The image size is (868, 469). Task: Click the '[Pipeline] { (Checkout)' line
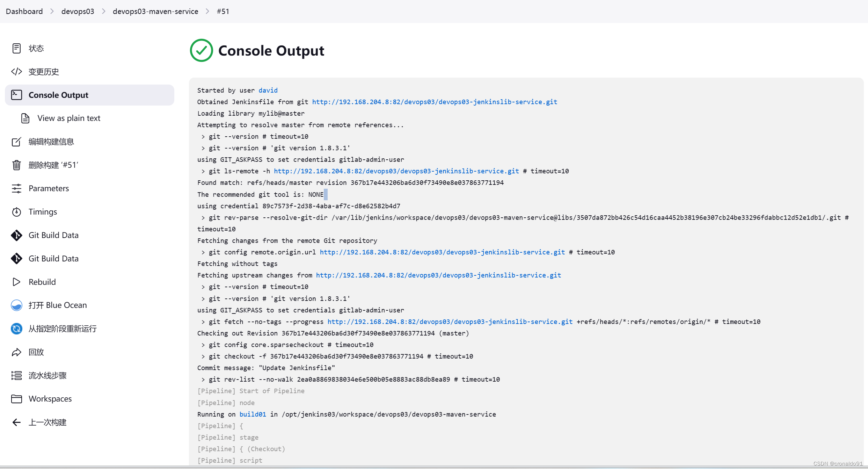241,449
